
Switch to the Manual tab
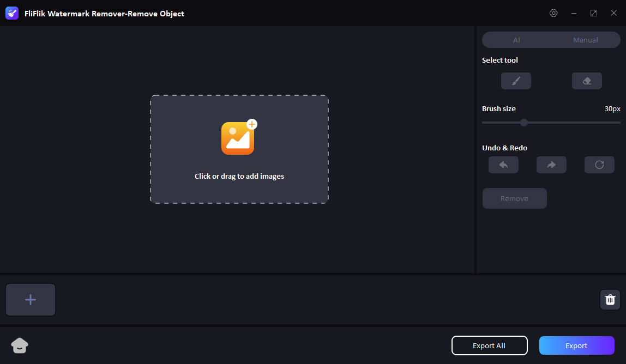click(585, 40)
